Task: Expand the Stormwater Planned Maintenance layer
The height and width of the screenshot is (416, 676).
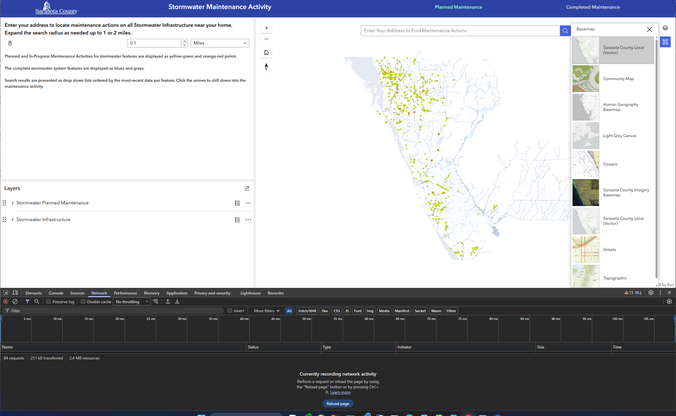Action: (12, 203)
